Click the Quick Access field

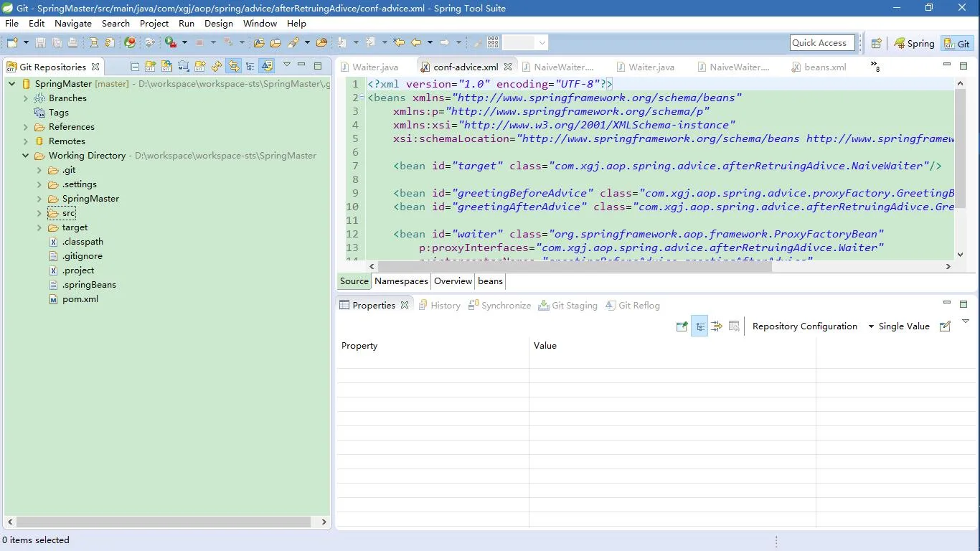click(822, 42)
